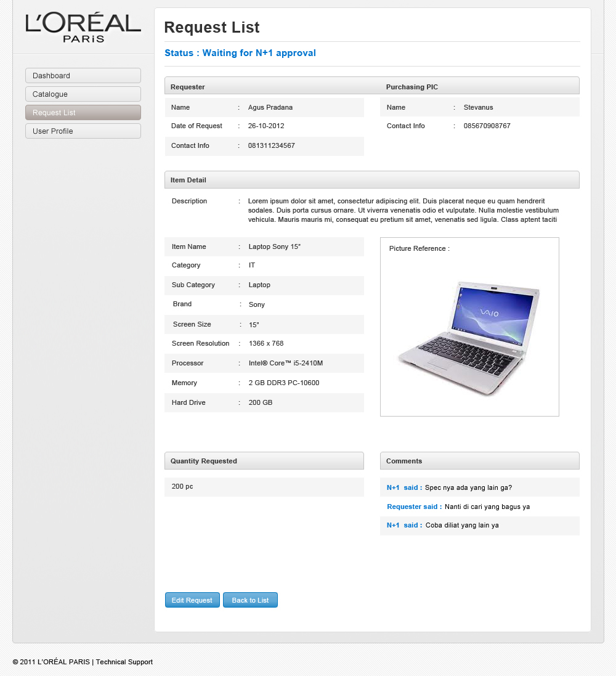Click Stevanus's contact number 085670908767
The height and width of the screenshot is (676, 616).
point(487,126)
